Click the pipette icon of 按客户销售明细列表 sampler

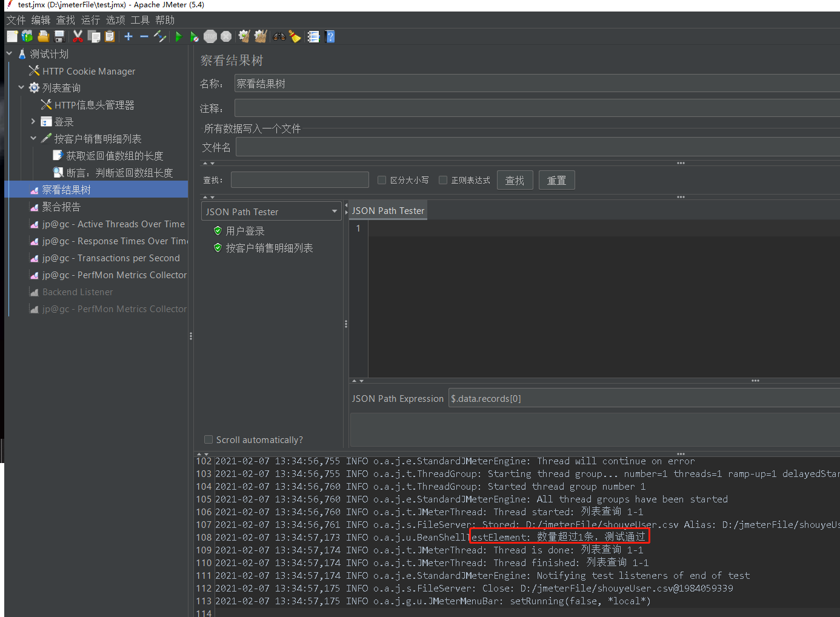[x=46, y=139]
